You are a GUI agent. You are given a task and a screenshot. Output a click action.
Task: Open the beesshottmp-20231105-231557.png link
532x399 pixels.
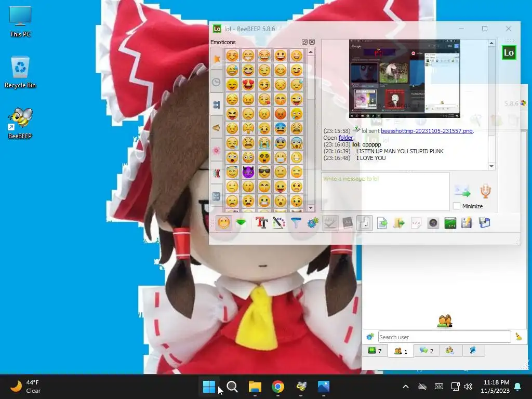427,131
